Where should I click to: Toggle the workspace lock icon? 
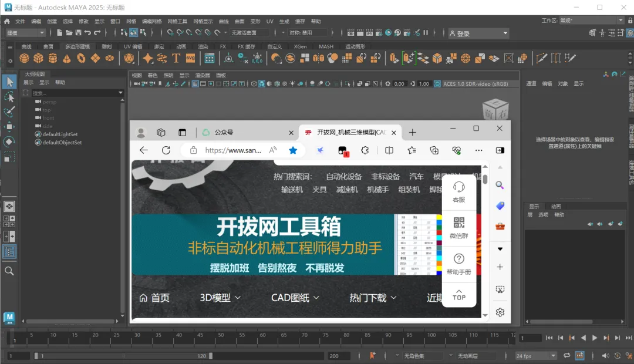tap(630, 20)
